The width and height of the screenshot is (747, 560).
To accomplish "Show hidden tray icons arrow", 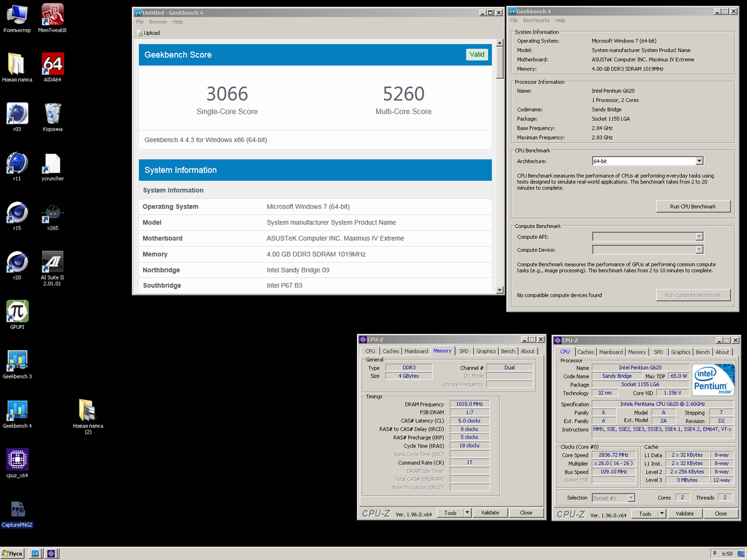I will 715,553.
